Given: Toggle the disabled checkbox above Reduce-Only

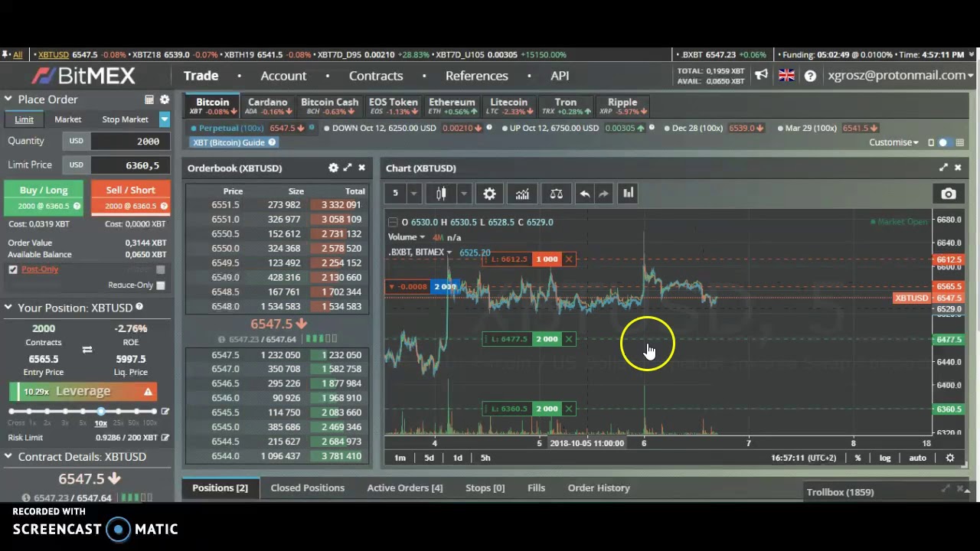Looking at the screenshot, I should coord(160,269).
